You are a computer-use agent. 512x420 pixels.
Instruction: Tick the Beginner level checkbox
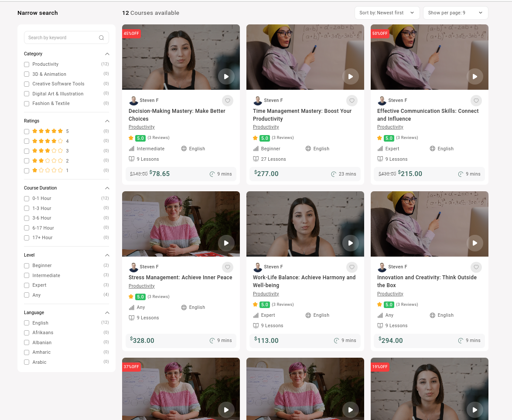[x=27, y=266]
